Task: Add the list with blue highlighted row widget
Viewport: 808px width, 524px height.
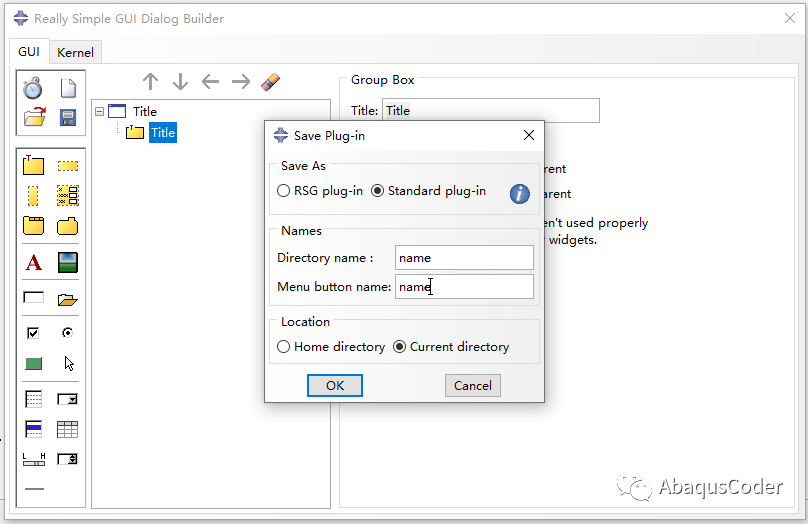Action: pyautogui.click(x=33, y=429)
